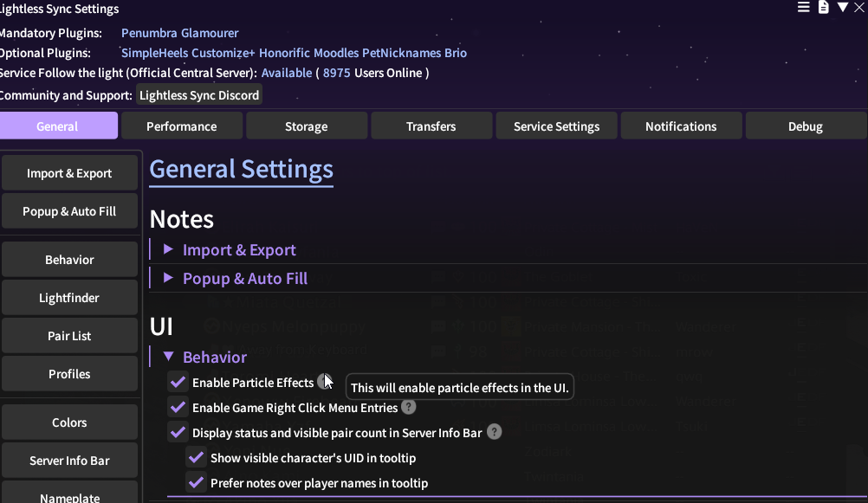Uncheck Enable Game Right Click Menu Entries
Screen dimensions: 868x503
178,407
